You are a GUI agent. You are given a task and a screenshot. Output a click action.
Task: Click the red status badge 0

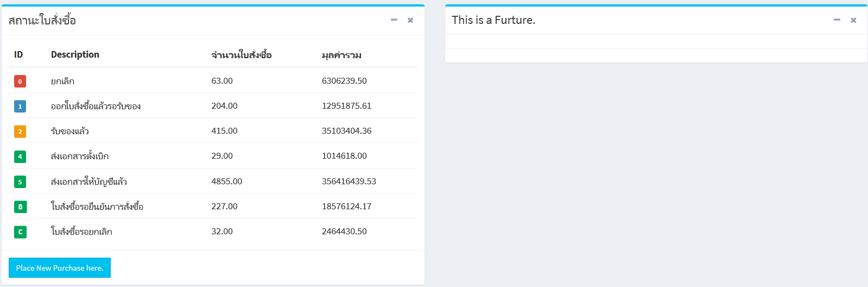(x=20, y=82)
